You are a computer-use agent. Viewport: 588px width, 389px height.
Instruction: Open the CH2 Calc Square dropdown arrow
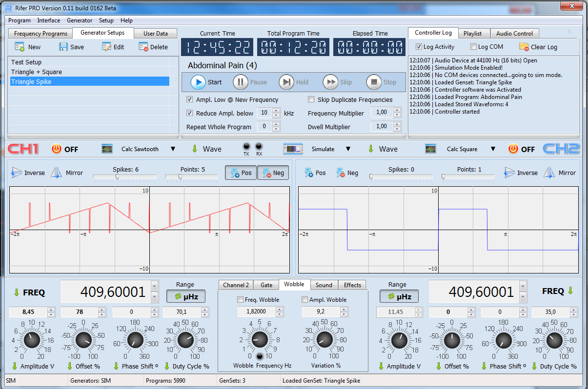tap(493, 149)
